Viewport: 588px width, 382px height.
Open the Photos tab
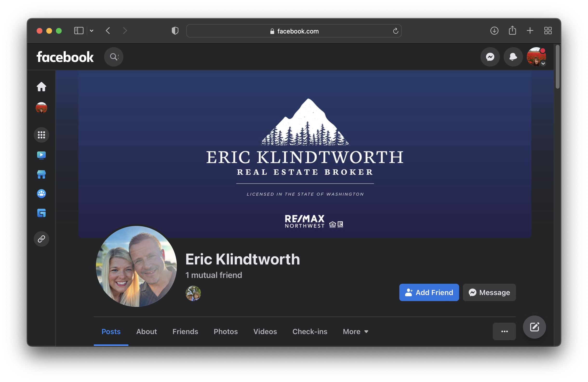226,331
